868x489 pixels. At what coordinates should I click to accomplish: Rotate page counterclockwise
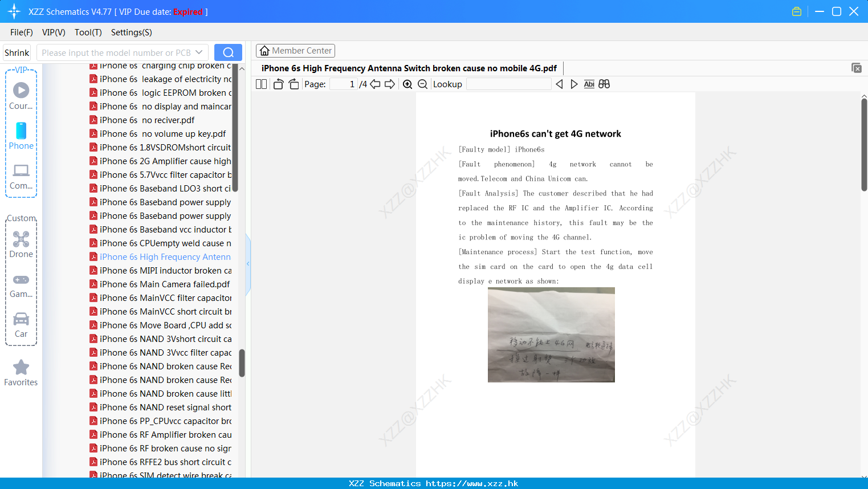coord(278,84)
